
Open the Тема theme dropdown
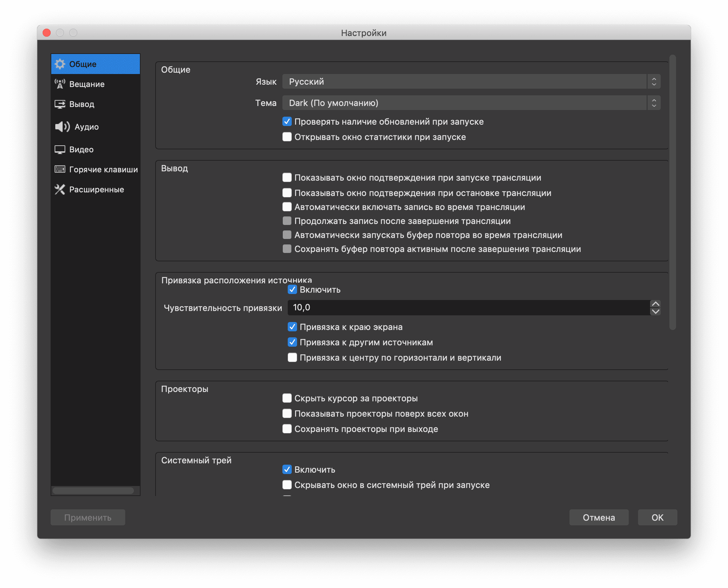point(471,103)
